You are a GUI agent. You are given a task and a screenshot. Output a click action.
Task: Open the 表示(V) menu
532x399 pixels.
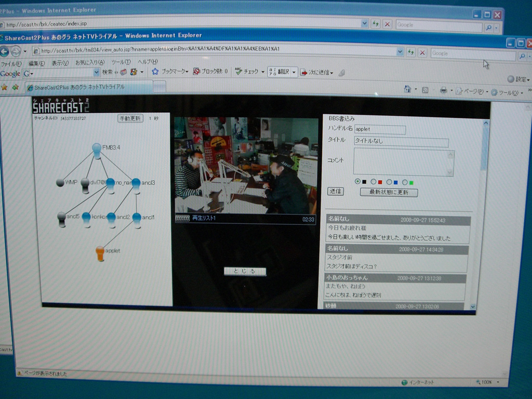(60, 63)
